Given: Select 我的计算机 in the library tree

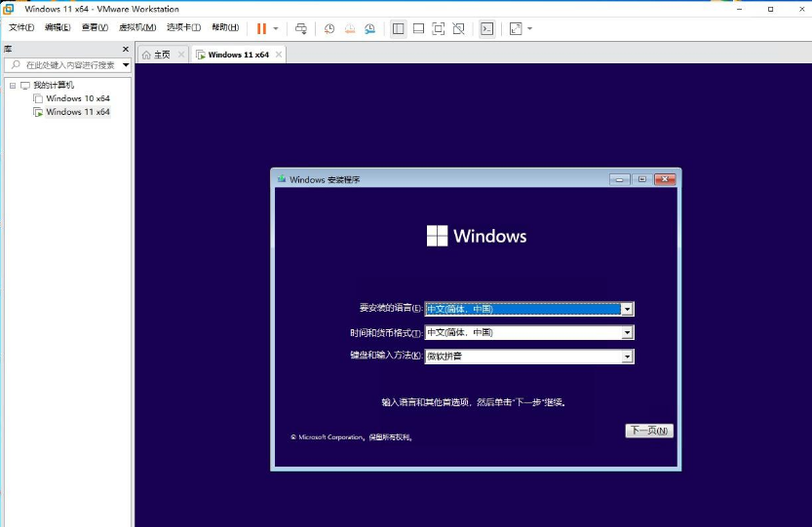Looking at the screenshot, I should click(54, 85).
